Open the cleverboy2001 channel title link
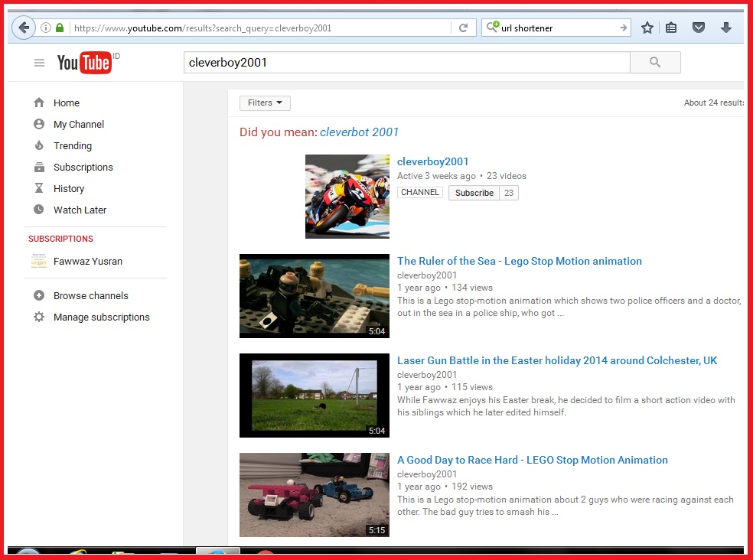Screen dimensions: 753x560 point(432,161)
